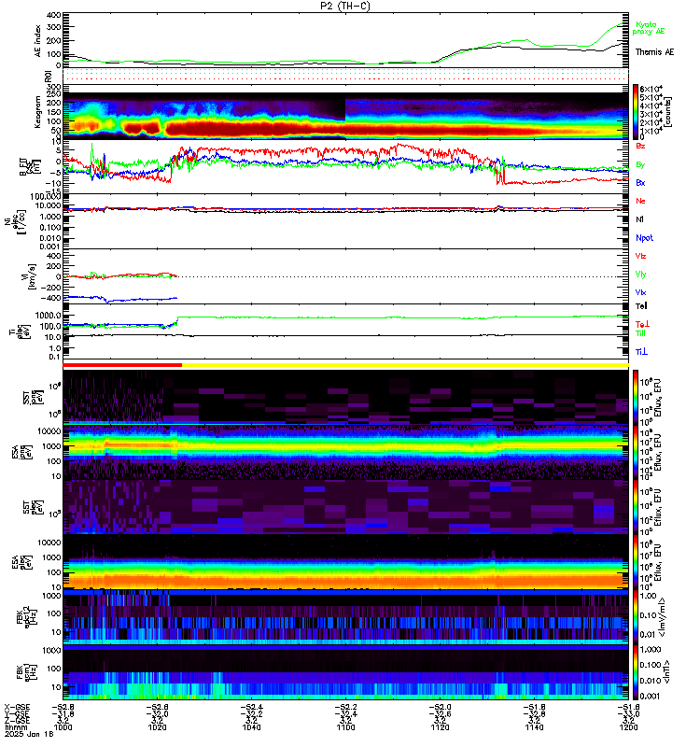Image resolution: width=700 pixels, height=747 pixels.
Task: Click the red segment of the region bar
Action: (122, 365)
